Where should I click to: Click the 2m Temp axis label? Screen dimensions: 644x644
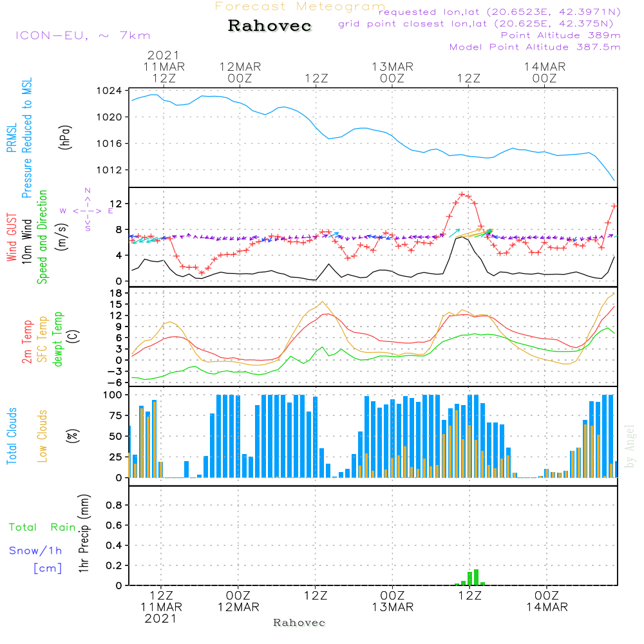(x=27, y=339)
